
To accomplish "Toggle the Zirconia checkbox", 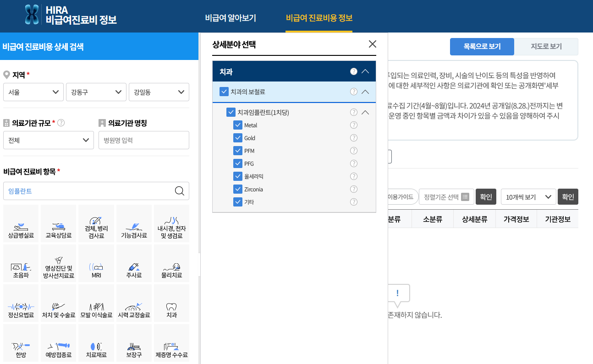I will pyautogui.click(x=238, y=189).
